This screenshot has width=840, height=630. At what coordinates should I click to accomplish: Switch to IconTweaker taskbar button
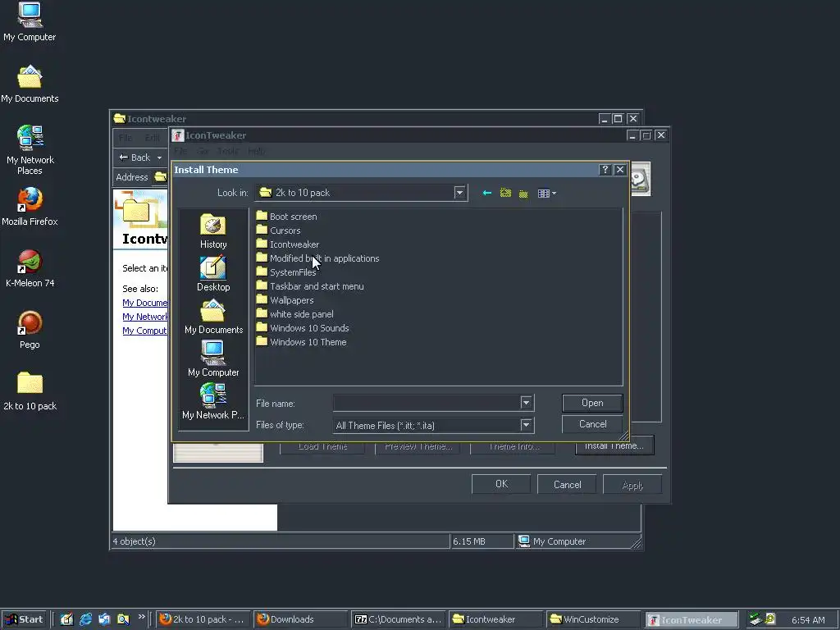[x=692, y=620]
